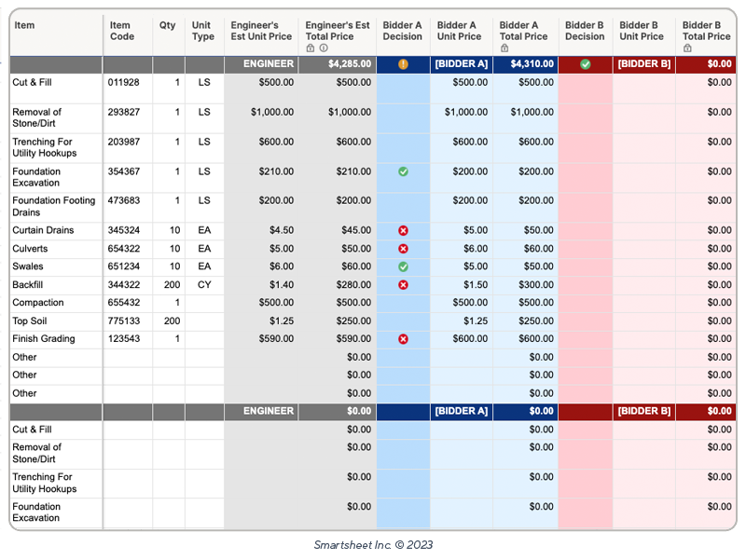Image resolution: width=746 pixels, height=560 pixels.
Task: Select the Item column header
Action: [x=56, y=35]
